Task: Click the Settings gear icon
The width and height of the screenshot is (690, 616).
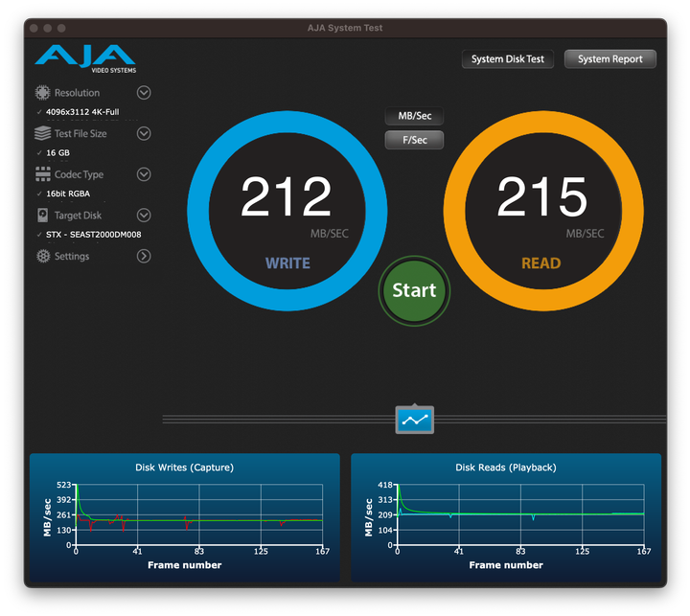Action: [x=42, y=257]
